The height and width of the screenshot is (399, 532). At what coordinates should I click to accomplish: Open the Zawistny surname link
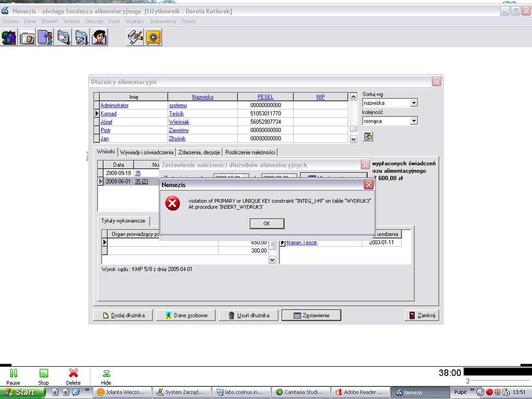[179, 130]
